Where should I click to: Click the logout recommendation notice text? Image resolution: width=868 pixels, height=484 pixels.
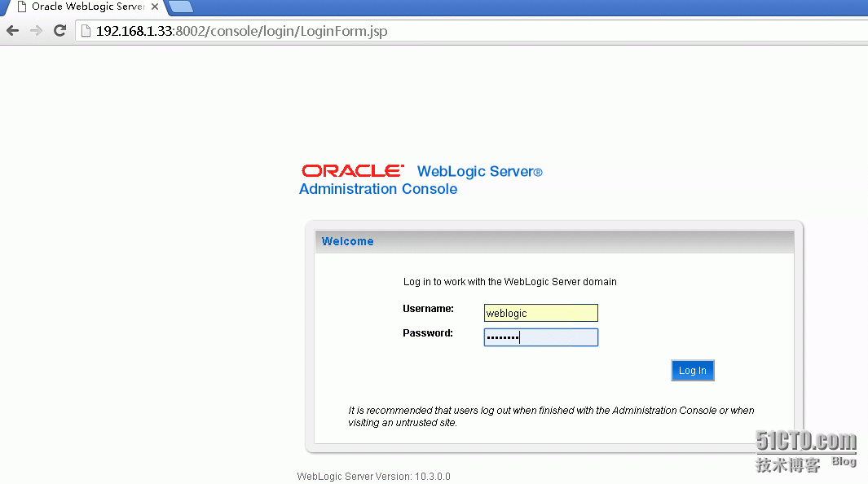coord(551,416)
